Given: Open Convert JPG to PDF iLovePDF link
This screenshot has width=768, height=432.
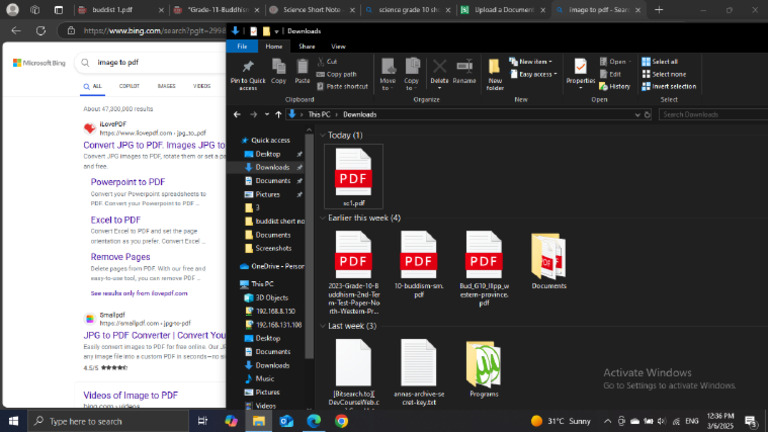Looking at the screenshot, I should pos(154,145).
